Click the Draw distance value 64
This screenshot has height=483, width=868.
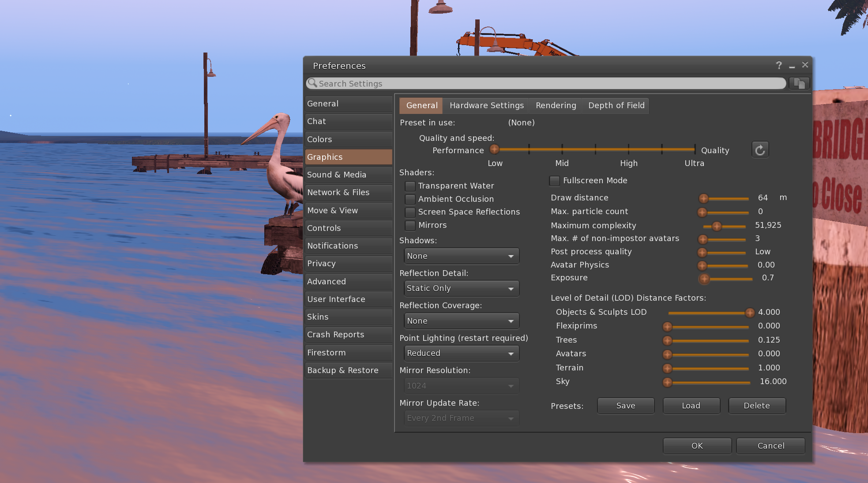(x=763, y=198)
